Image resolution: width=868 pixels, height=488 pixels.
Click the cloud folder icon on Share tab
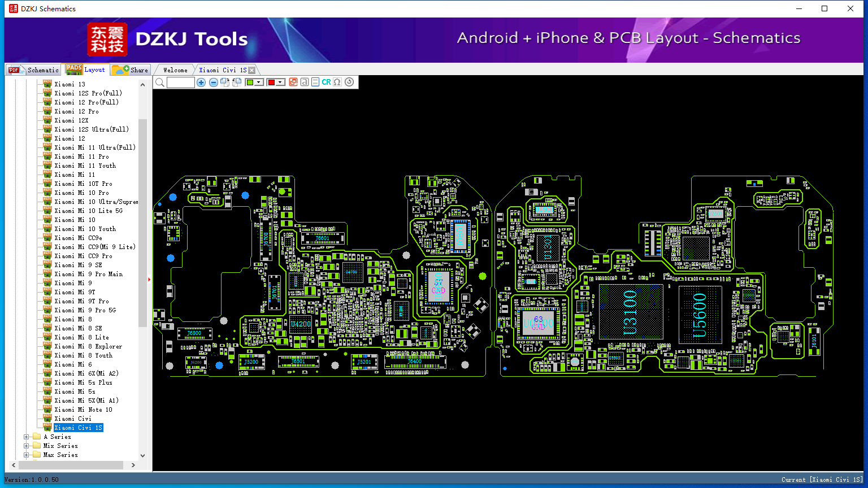pos(120,70)
